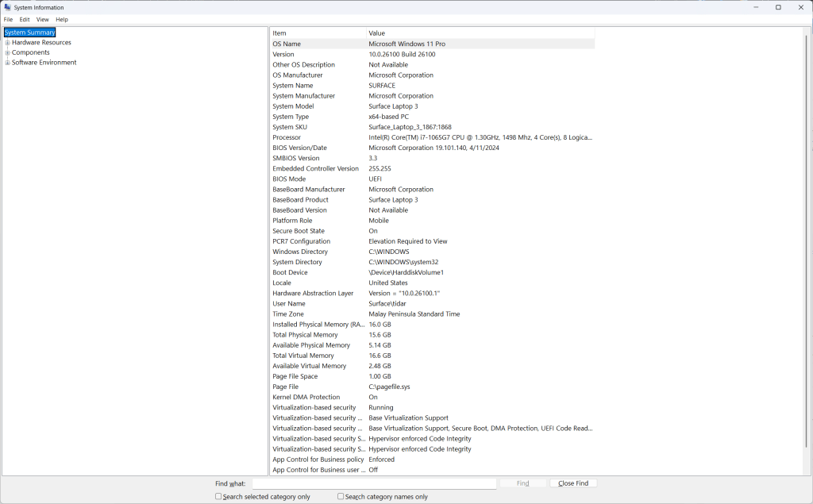Close the System Information window
Viewport: 813px width, 504px height.
point(800,7)
